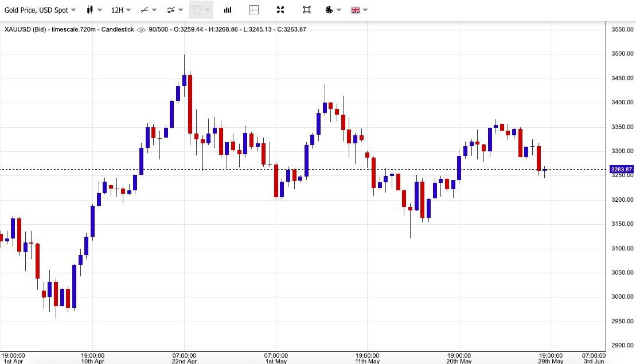Toggle visibility eye icon next to Candlestick
Viewport: 636px width, 364px height.
point(141,30)
